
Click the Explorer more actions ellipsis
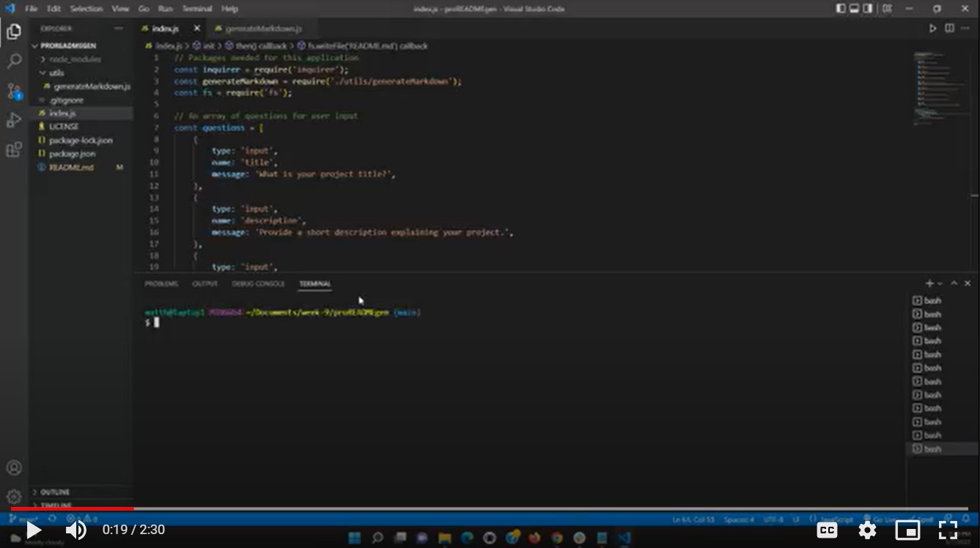click(x=119, y=29)
